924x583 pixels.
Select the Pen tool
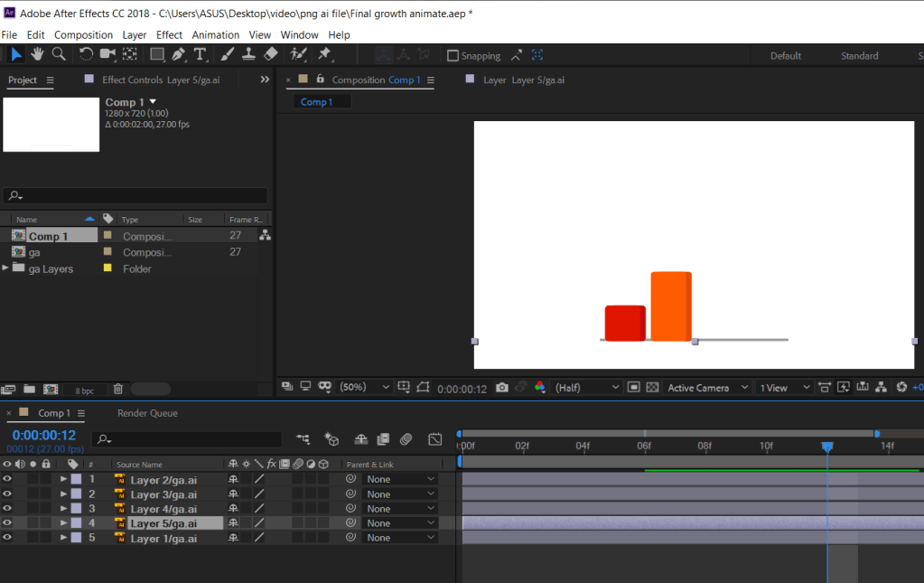(179, 55)
